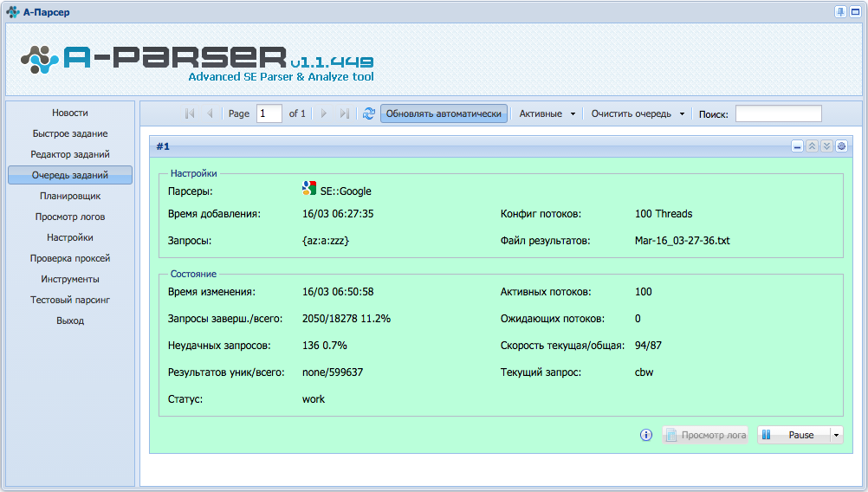Open task #1 gear settings icon
Viewport: 868px width, 492px height.
coord(841,146)
